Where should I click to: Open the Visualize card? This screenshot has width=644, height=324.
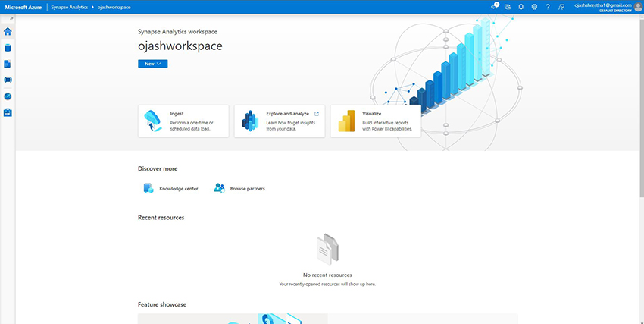(375, 121)
